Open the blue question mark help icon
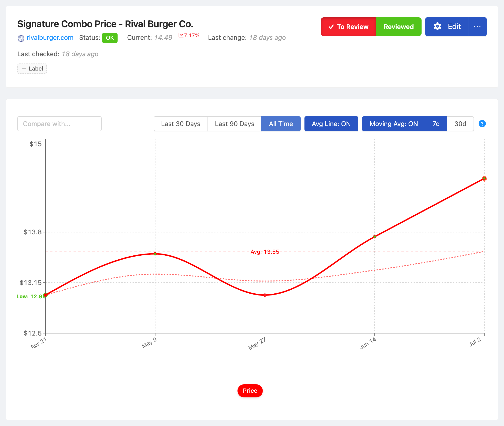This screenshot has width=504, height=426. click(482, 124)
